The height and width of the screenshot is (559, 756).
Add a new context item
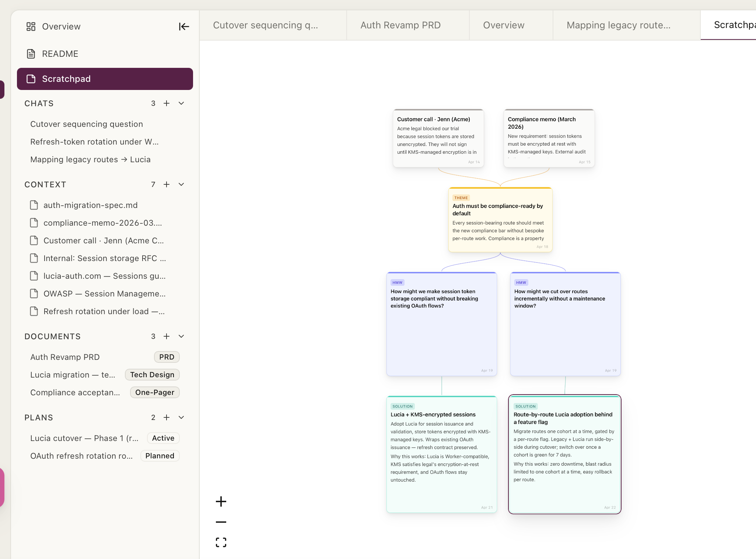[167, 184]
